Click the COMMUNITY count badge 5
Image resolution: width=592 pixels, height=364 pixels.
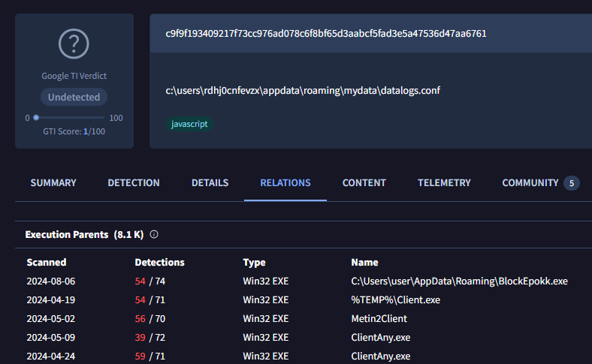(572, 183)
